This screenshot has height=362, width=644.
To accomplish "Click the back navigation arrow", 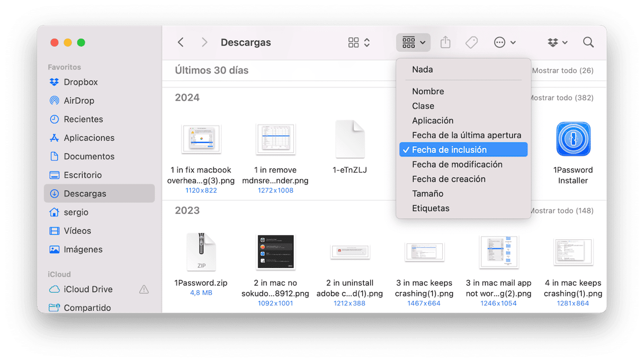I will pos(181,42).
